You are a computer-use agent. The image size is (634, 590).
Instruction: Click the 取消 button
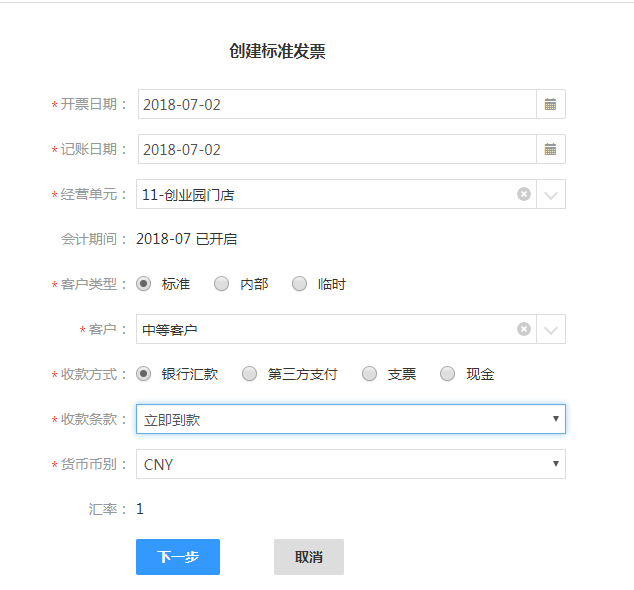(x=309, y=557)
